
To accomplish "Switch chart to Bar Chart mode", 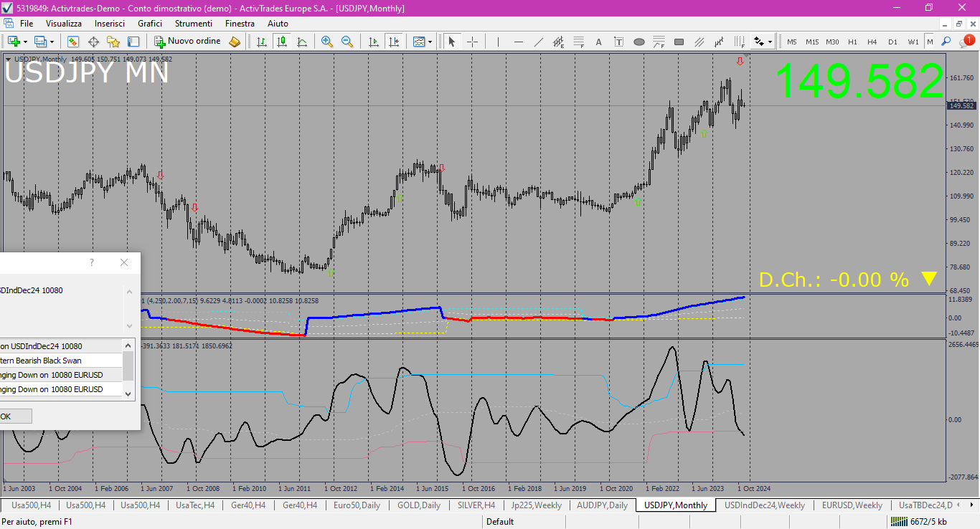I will [262, 42].
